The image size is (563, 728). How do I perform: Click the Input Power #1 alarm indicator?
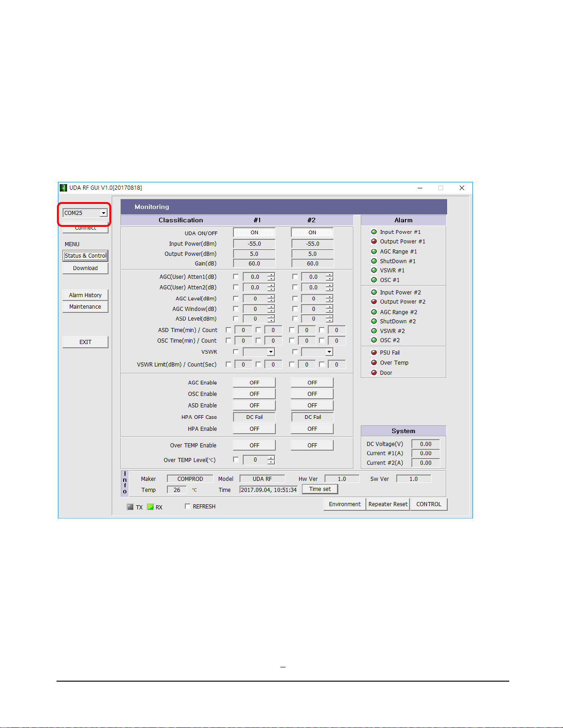coord(374,232)
